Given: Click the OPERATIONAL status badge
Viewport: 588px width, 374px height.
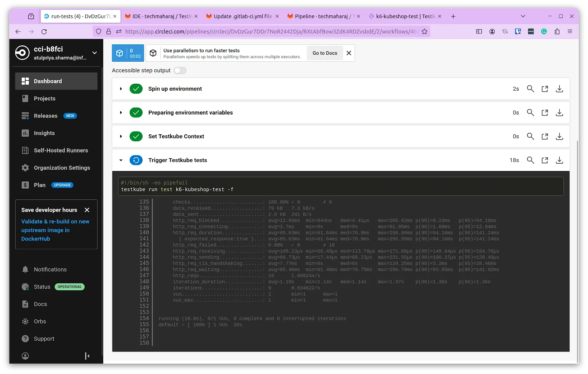Looking at the screenshot, I should point(69,287).
